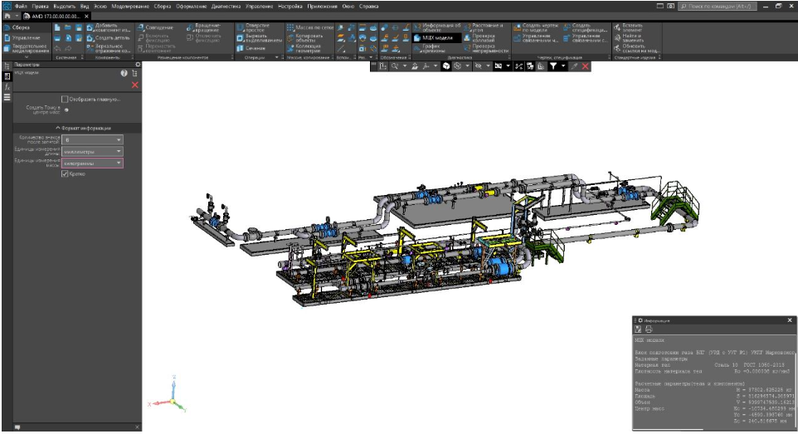Open the filter dropdown arrow in view toolbar
Image resolution: width=798 pixels, height=434 pixels.
563,66
